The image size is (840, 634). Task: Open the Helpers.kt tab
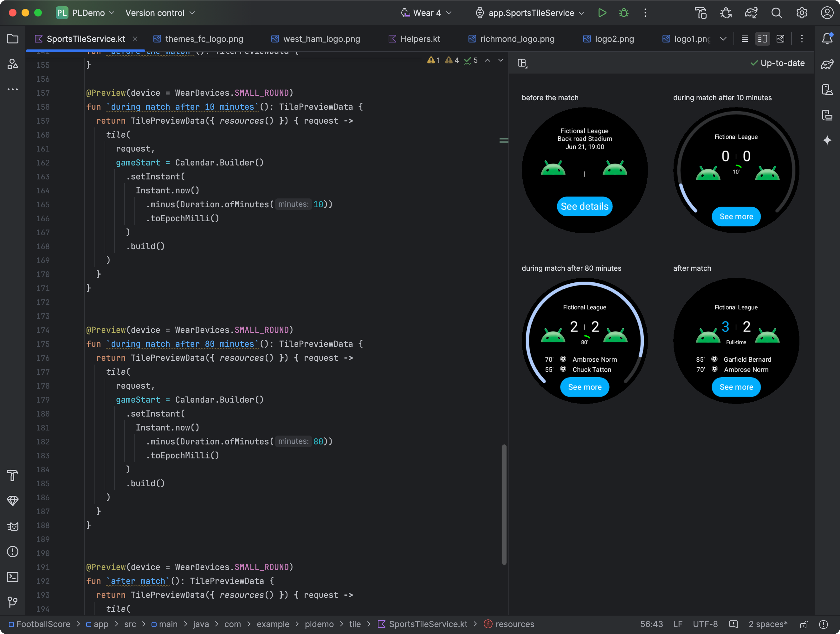(420, 38)
